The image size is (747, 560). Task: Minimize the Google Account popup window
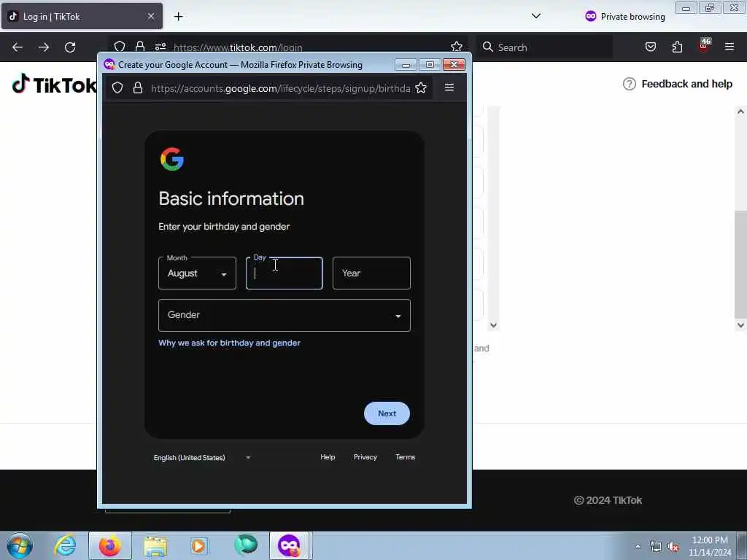pos(406,64)
